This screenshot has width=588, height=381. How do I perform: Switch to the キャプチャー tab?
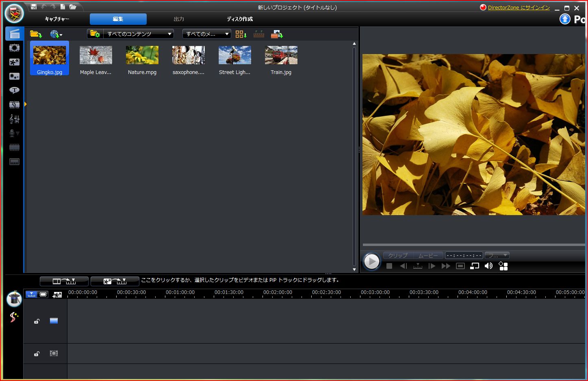(x=57, y=19)
